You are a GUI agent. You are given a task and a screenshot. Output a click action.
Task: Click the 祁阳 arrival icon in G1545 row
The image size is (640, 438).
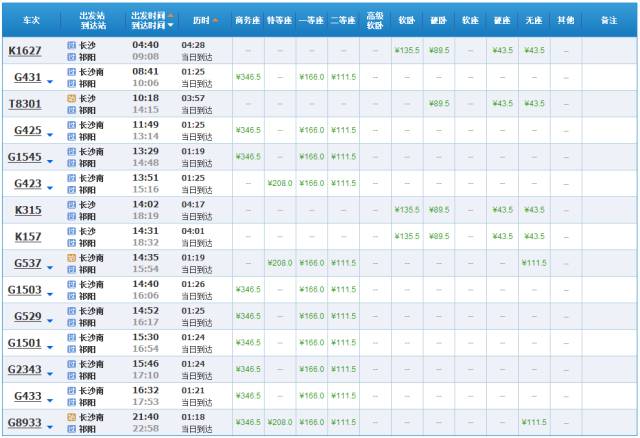tap(71, 163)
